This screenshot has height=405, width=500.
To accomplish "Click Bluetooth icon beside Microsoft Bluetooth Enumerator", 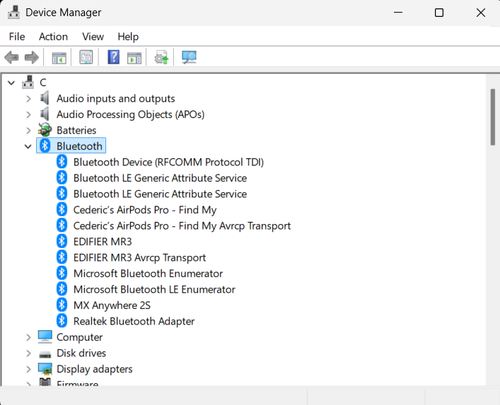I will 62,273.
